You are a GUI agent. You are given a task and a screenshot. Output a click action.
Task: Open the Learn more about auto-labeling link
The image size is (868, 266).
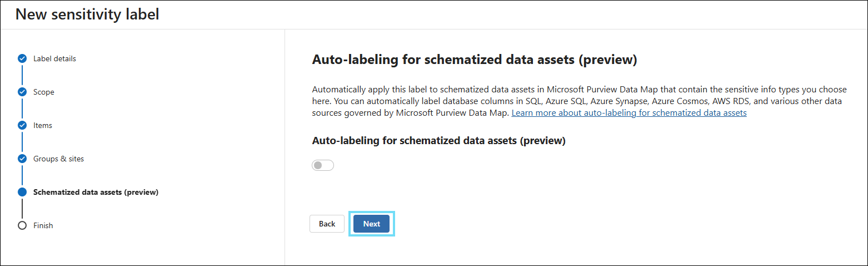pos(628,112)
